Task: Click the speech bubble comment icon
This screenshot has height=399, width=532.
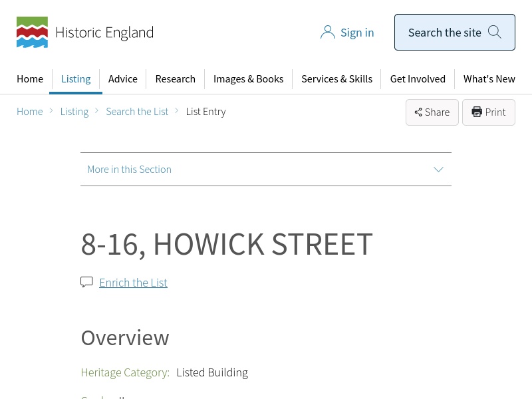Action: [86, 282]
